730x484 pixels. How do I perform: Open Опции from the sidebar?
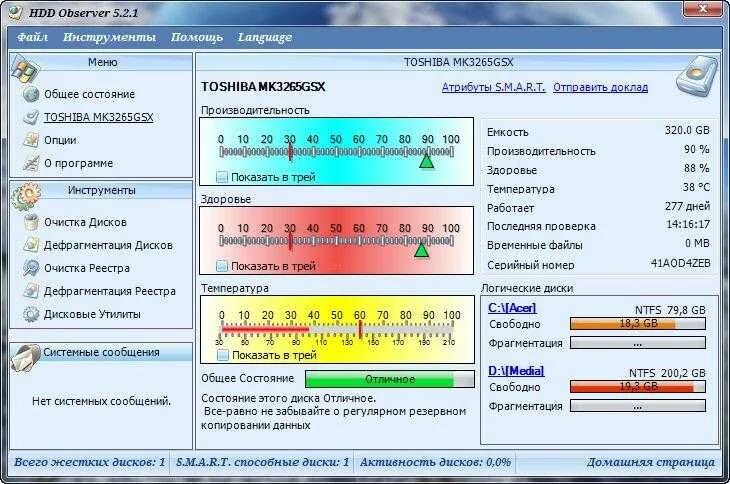(x=60, y=140)
